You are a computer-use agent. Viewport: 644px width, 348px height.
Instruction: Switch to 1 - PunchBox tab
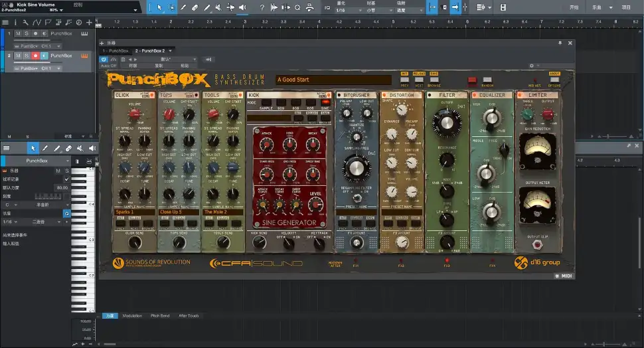(x=116, y=51)
